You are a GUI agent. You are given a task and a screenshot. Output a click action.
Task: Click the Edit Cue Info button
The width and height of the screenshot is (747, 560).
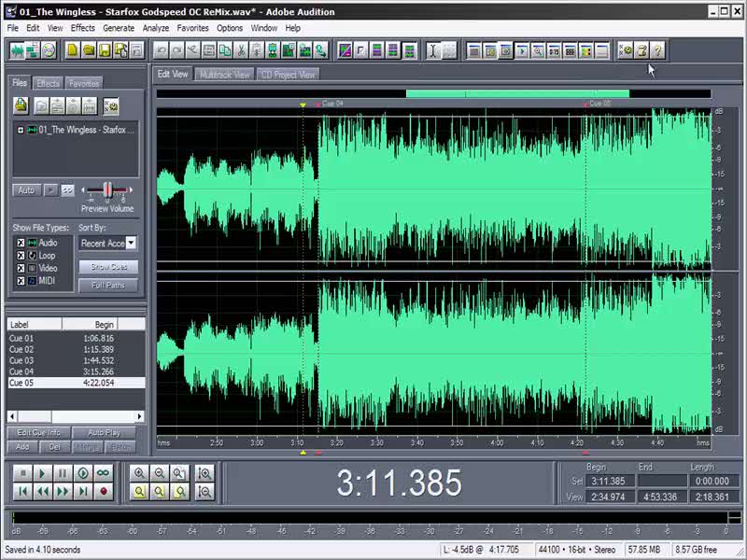click(39, 433)
